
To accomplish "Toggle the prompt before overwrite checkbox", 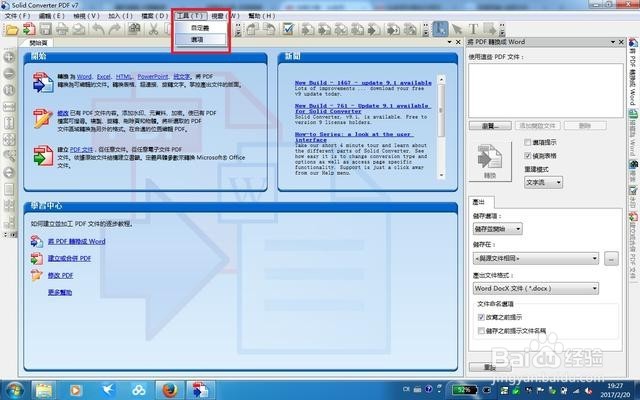I will coord(481,317).
